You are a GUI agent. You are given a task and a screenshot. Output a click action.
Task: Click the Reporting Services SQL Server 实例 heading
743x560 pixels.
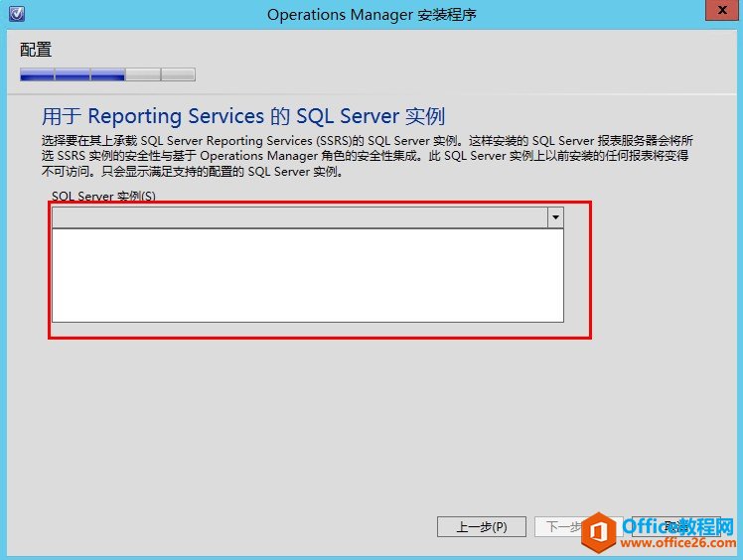point(243,116)
